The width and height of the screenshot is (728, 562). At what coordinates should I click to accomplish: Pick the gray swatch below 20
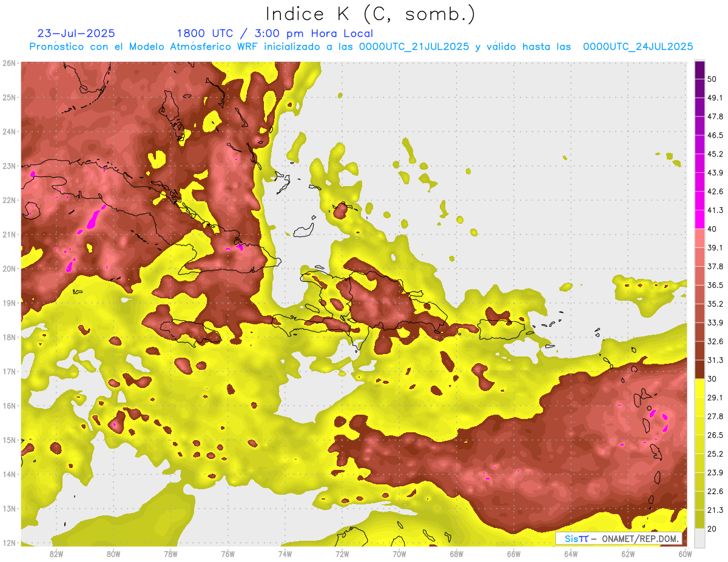click(699, 538)
